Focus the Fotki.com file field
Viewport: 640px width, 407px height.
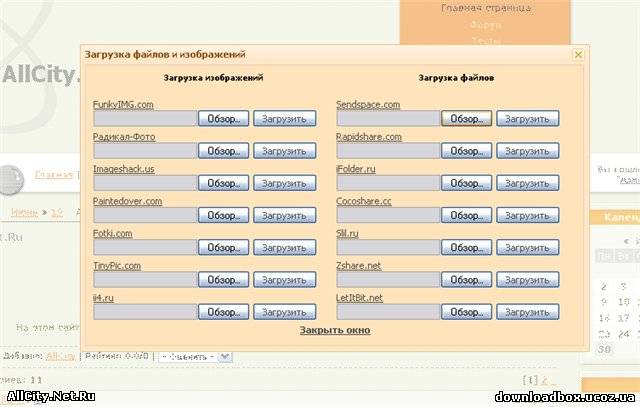[145, 248]
